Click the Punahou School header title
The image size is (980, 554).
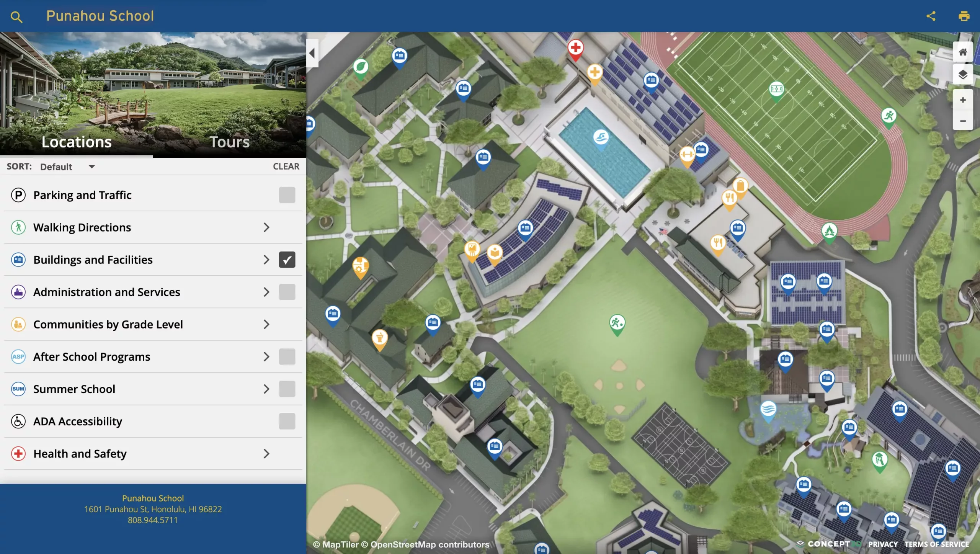100,16
